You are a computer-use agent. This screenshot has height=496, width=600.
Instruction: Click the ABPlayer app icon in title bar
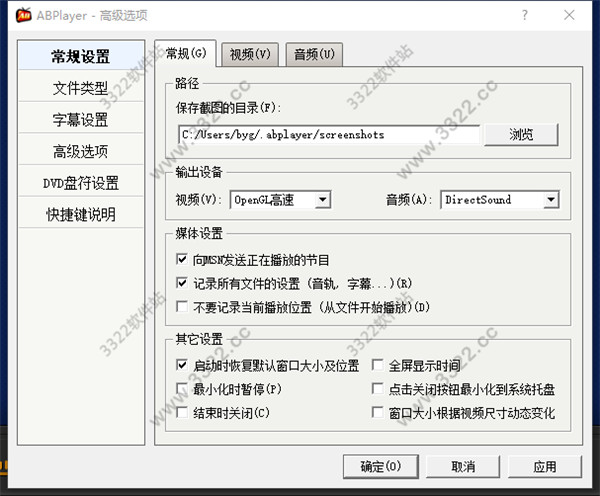pyautogui.click(x=24, y=15)
